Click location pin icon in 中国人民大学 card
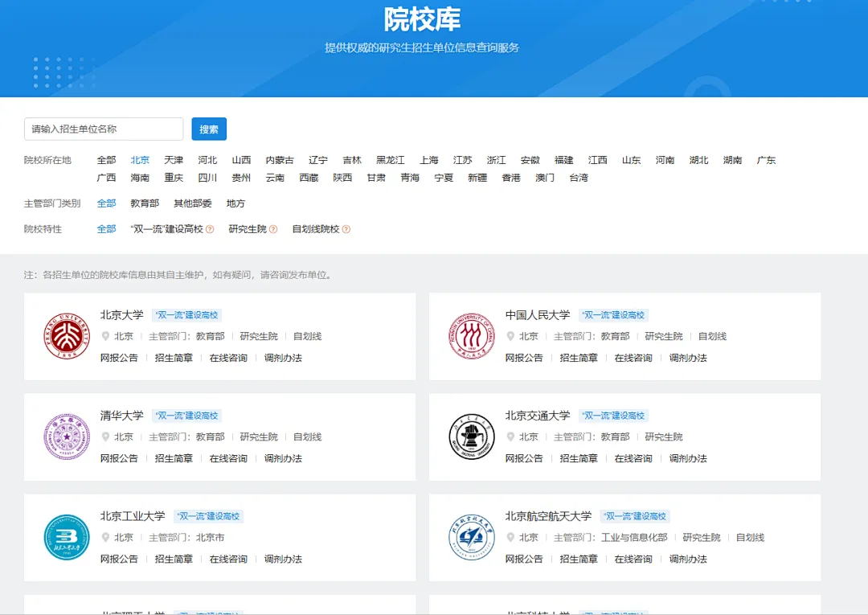 [510, 336]
